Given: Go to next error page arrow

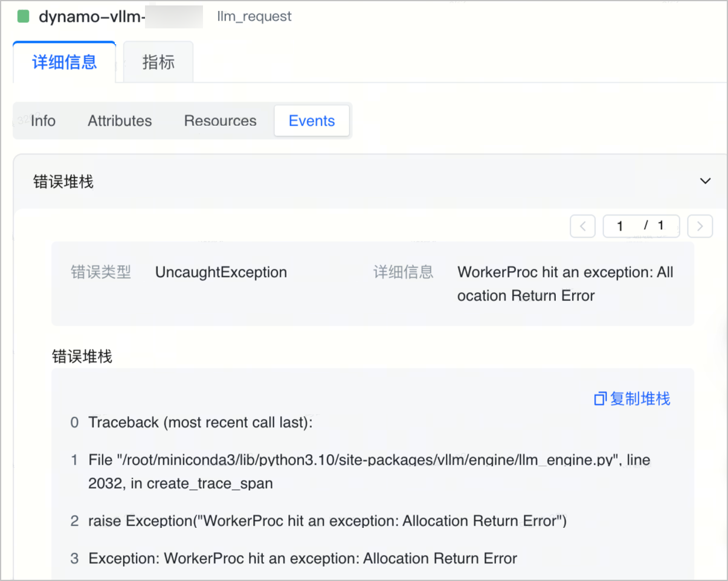Looking at the screenshot, I should click(700, 226).
